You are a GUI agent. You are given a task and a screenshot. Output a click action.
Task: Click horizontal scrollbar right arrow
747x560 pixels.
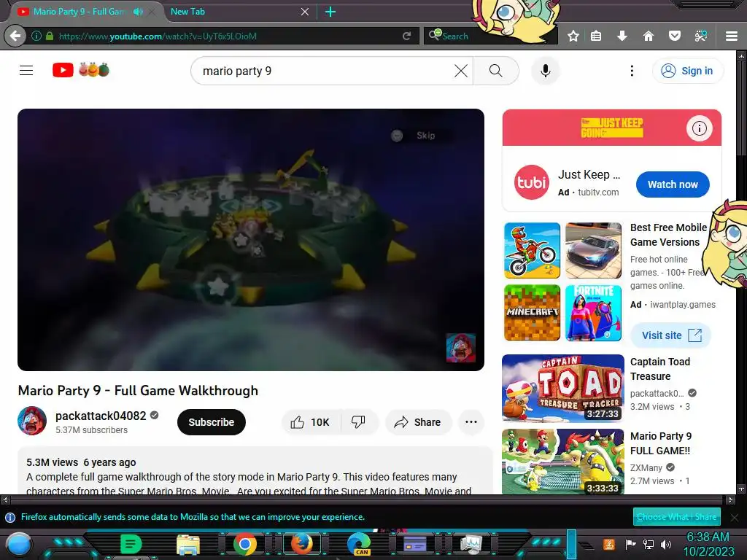730,500
